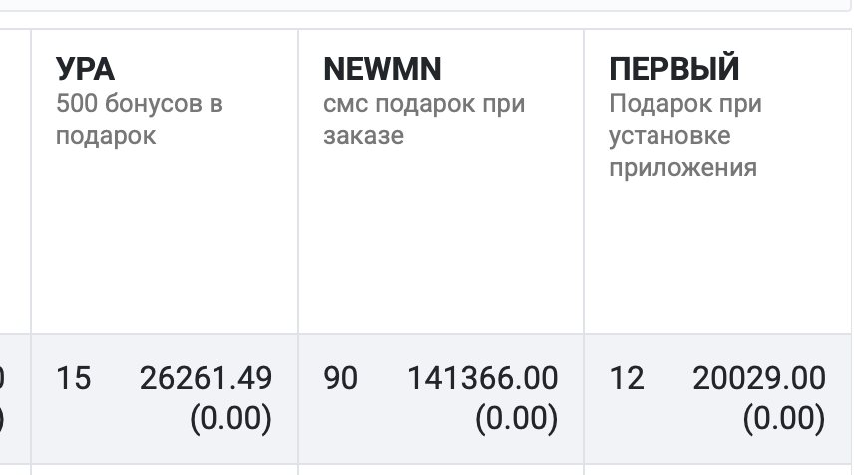This screenshot has width=868, height=475.
Task: Click the empty cell below УРА totals
Action: pos(165,470)
